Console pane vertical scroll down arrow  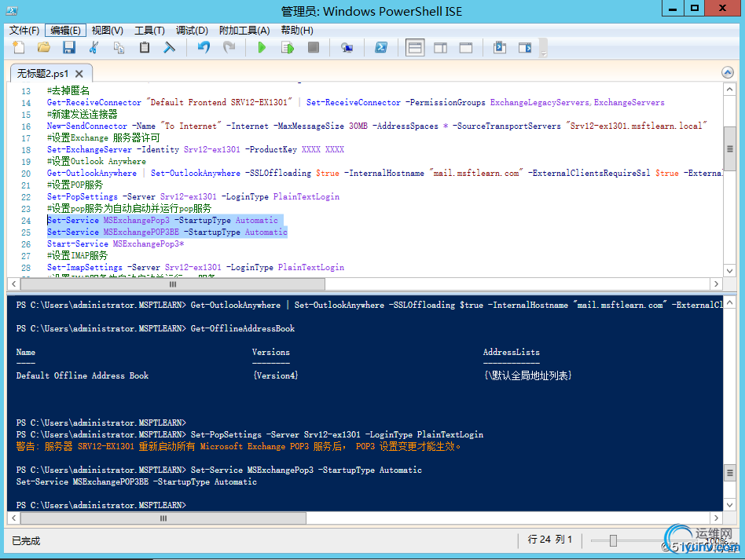click(729, 504)
